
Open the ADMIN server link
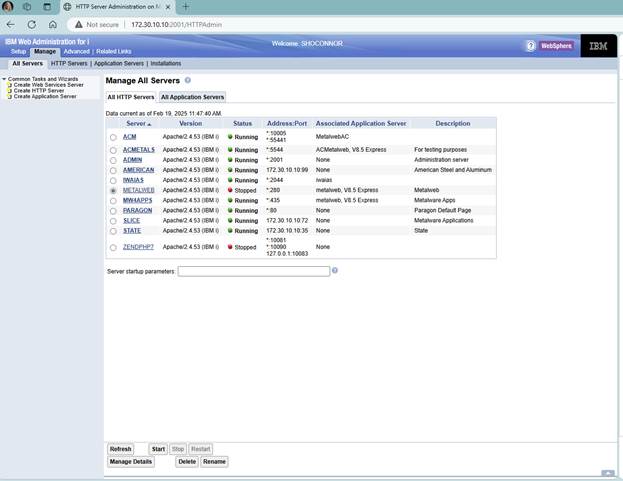[x=132, y=160]
